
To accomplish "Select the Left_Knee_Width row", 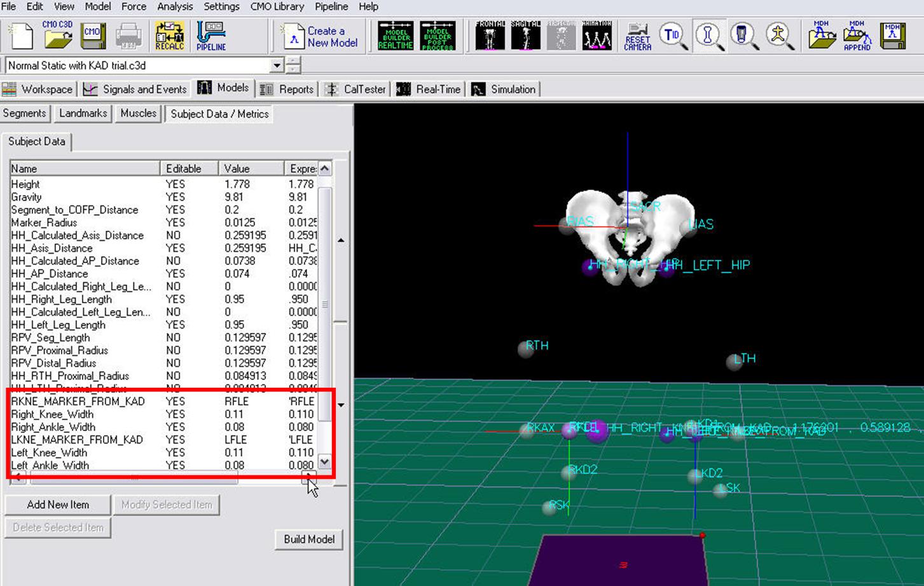I will pyautogui.click(x=163, y=452).
